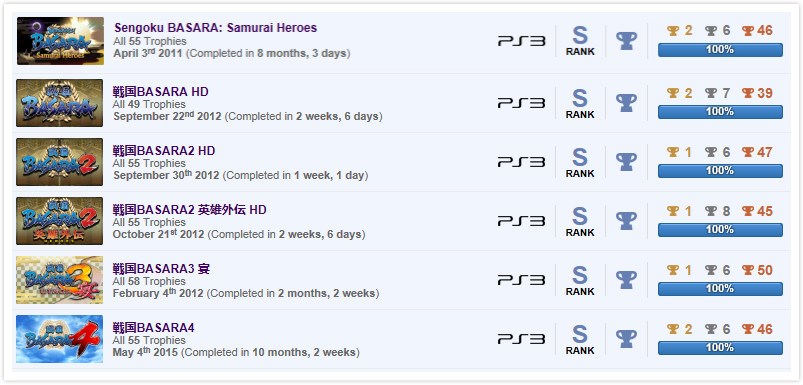
Task: Click the gold trophy icon on 戦国BASARA2 英雄外伝 row
Action: click(x=673, y=211)
